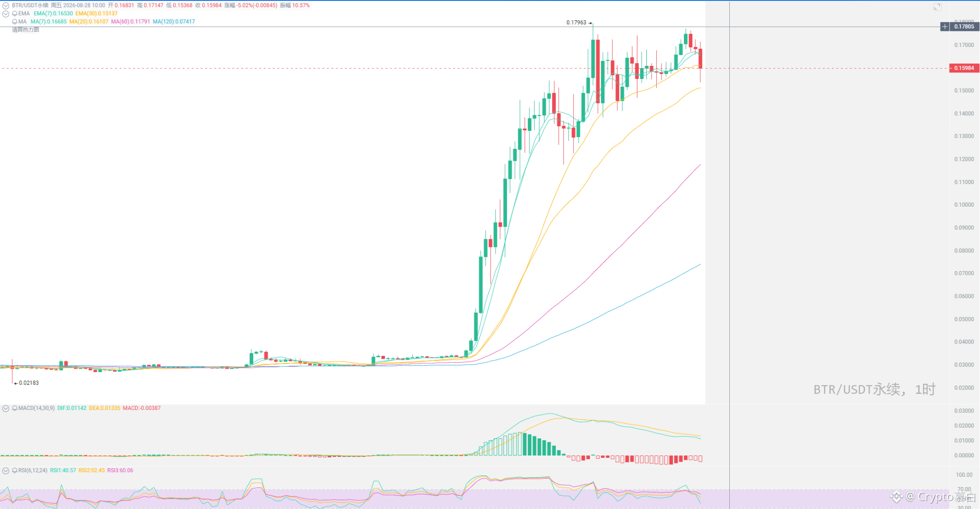Collapse the MACD(14,30,9) indicator panel

pyautogui.click(x=6, y=408)
